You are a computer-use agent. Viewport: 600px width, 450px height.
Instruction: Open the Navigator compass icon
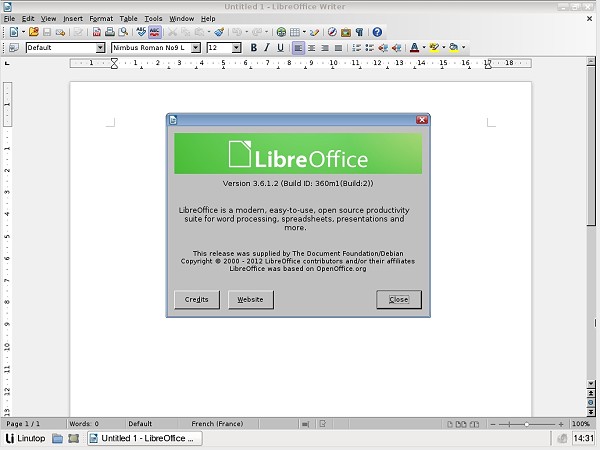click(332, 32)
